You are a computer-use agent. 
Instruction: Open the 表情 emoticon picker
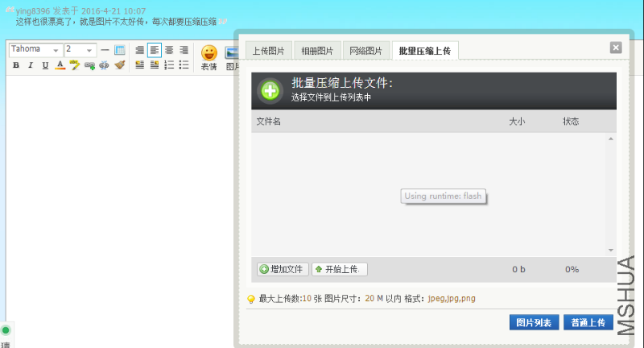[x=209, y=58]
